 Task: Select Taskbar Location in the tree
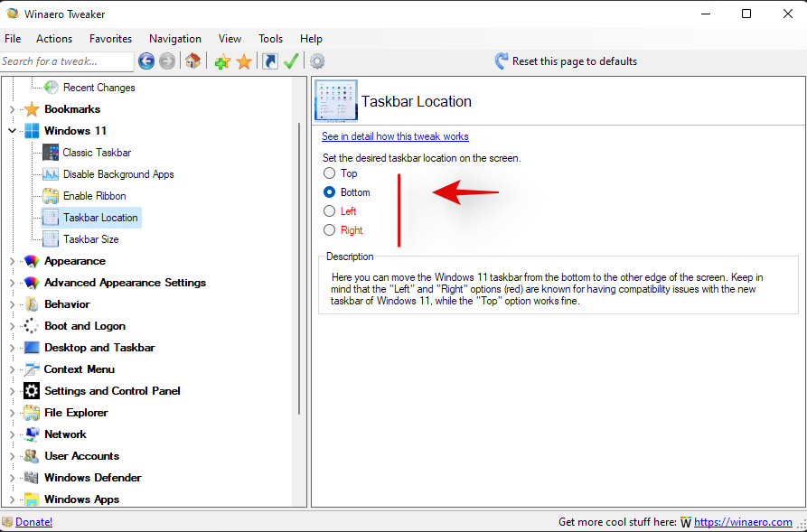pyautogui.click(x=100, y=218)
